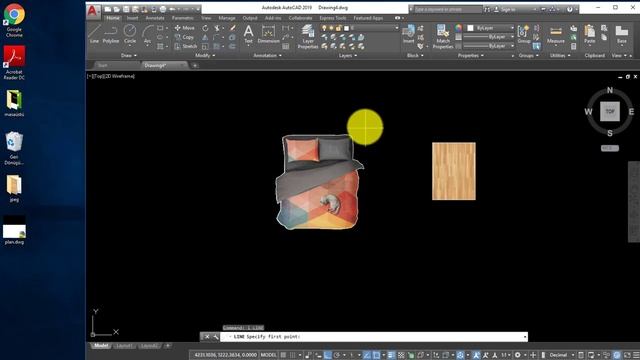Click the command line input field
Viewport: 640px width, 360px height.
coord(373,337)
